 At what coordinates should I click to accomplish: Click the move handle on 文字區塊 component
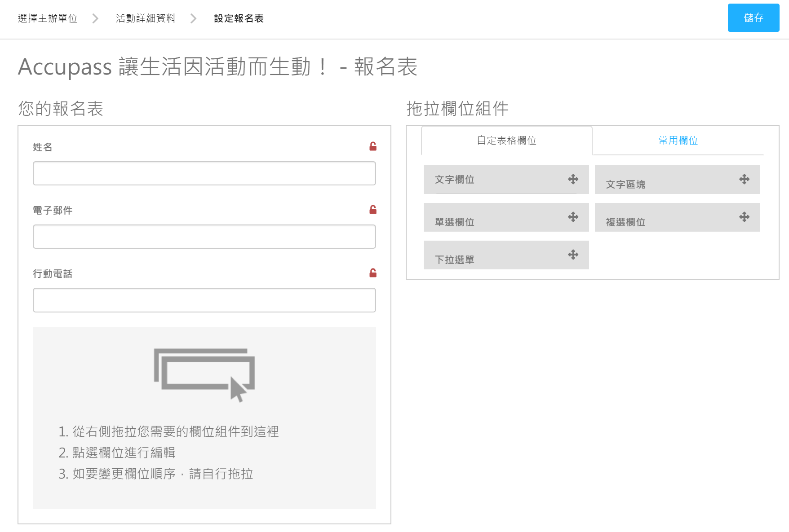pyautogui.click(x=744, y=180)
